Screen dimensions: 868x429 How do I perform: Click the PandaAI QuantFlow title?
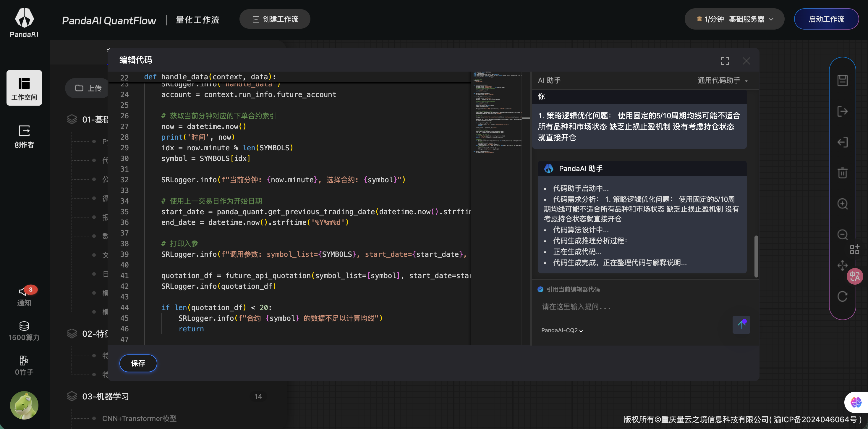[109, 21]
